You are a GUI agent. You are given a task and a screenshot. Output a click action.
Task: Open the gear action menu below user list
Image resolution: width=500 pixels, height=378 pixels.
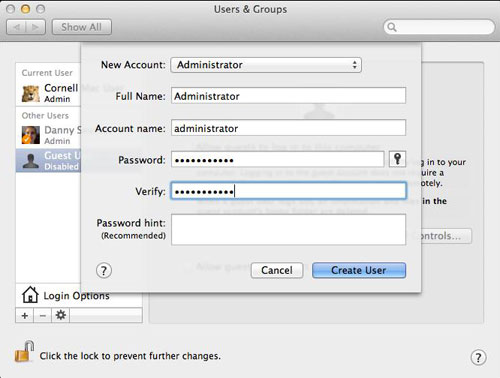61,315
